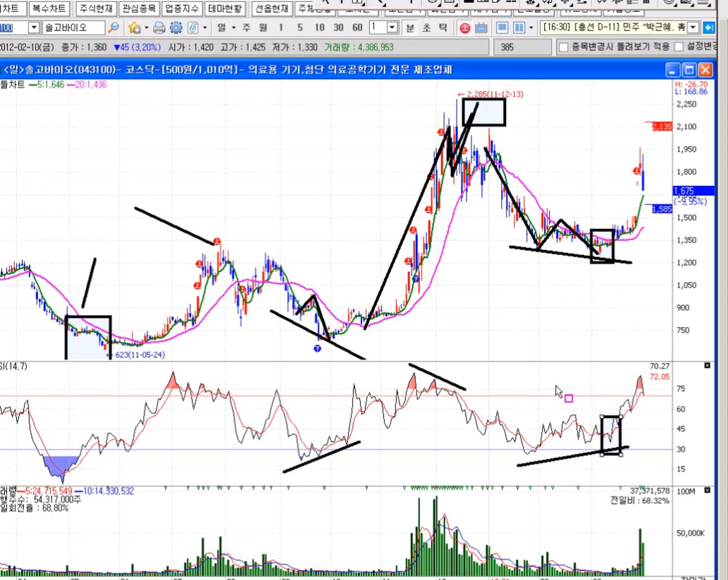Expand the news ticker dropdown
The image size is (728, 580).
pos(692,27)
